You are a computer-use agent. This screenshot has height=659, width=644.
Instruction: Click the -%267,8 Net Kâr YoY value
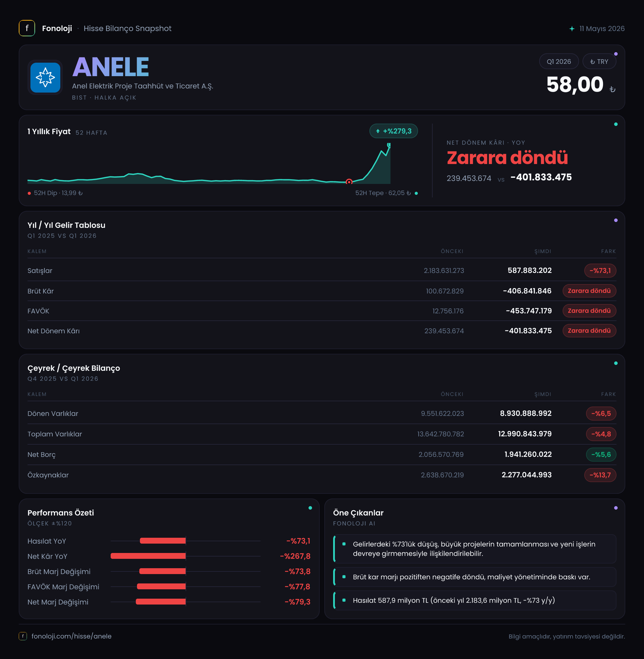(295, 556)
